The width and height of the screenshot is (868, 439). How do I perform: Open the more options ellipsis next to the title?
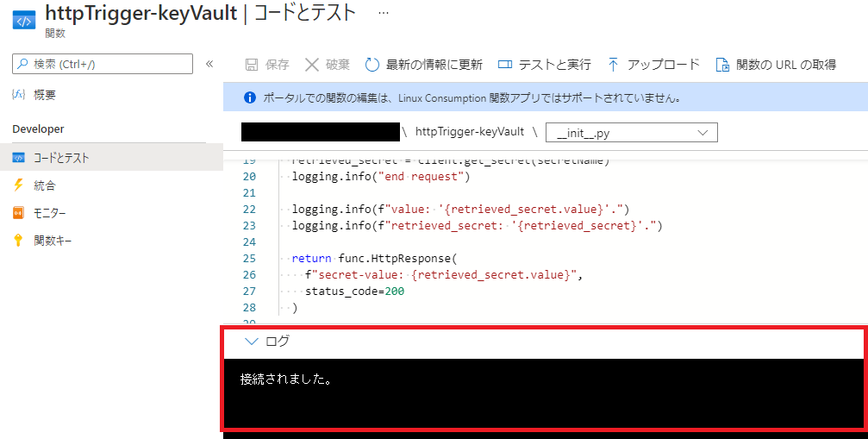tap(383, 13)
